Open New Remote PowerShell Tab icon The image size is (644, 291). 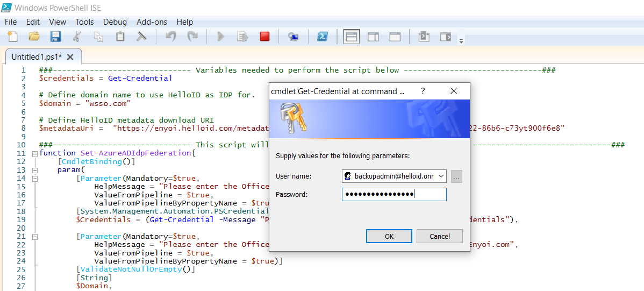pyautogui.click(x=294, y=37)
